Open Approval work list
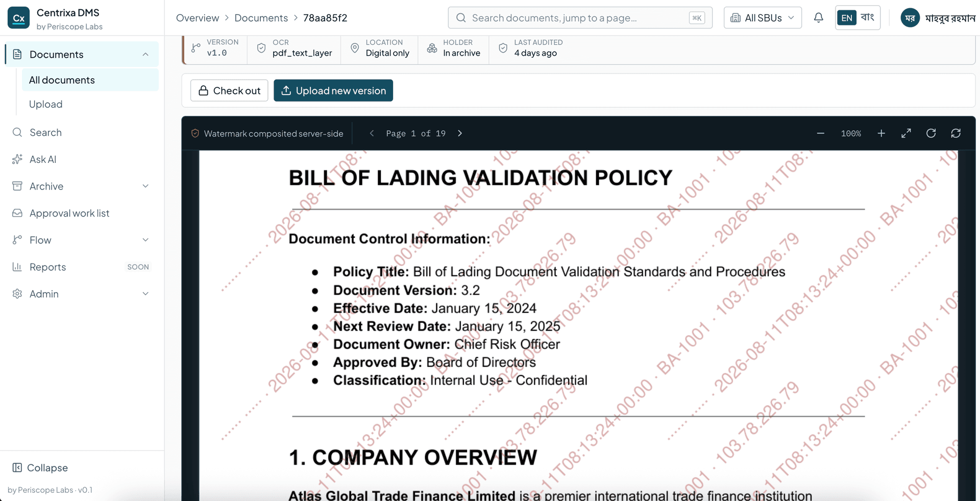The image size is (980, 501). click(82, 213)
